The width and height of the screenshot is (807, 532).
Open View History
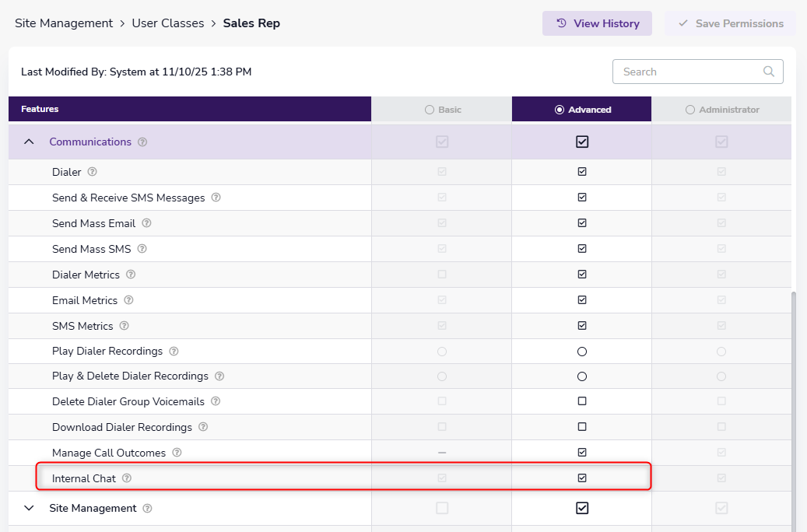(x=597, y=23)
